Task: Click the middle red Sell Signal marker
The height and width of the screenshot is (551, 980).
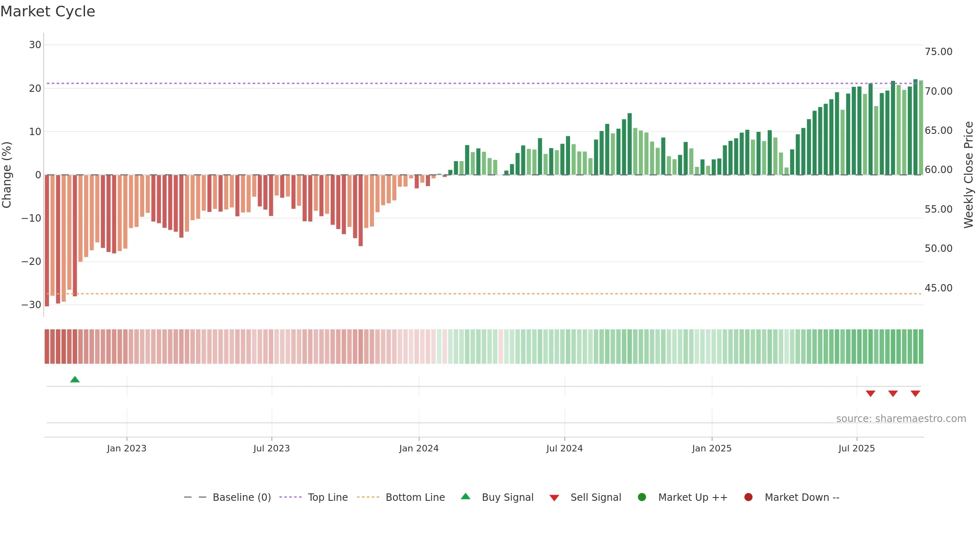Action: pos(893,393)
